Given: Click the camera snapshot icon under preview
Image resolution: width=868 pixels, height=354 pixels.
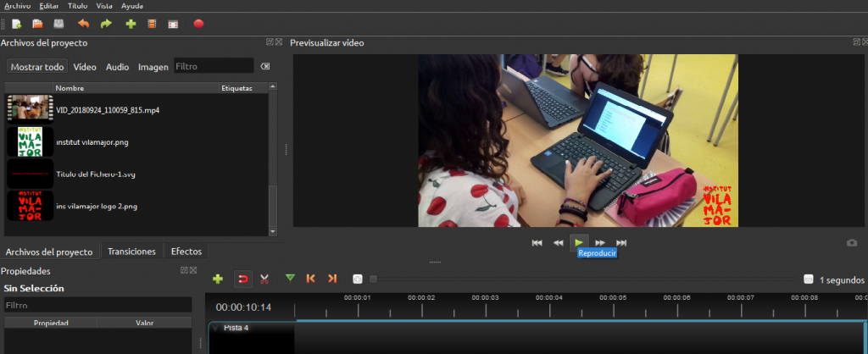Looking at the screenshot, I should (852, 243).
